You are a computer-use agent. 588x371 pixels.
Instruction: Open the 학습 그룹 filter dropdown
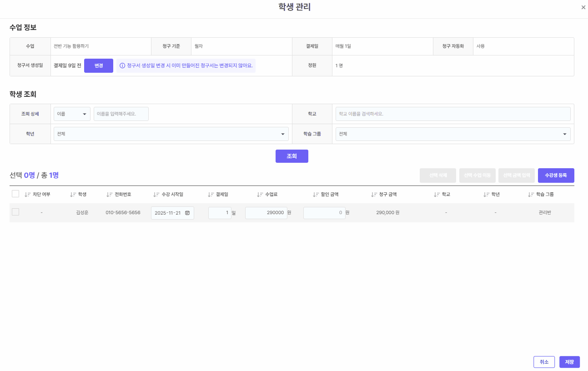tap(453, 134)
